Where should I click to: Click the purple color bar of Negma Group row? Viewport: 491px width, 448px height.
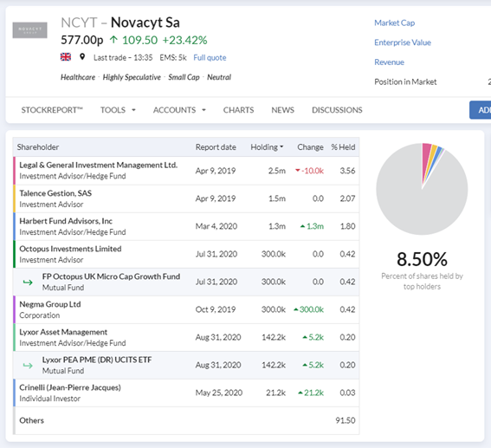pos(14,309)
